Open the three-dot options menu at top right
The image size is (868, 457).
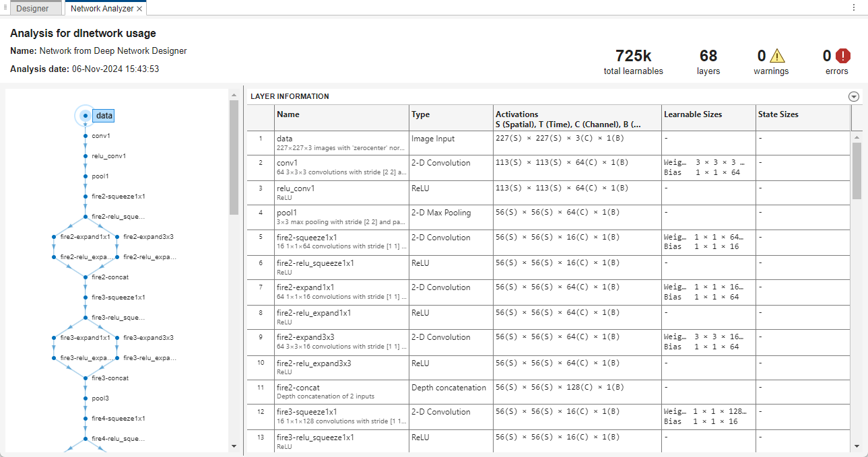point(854,8)
